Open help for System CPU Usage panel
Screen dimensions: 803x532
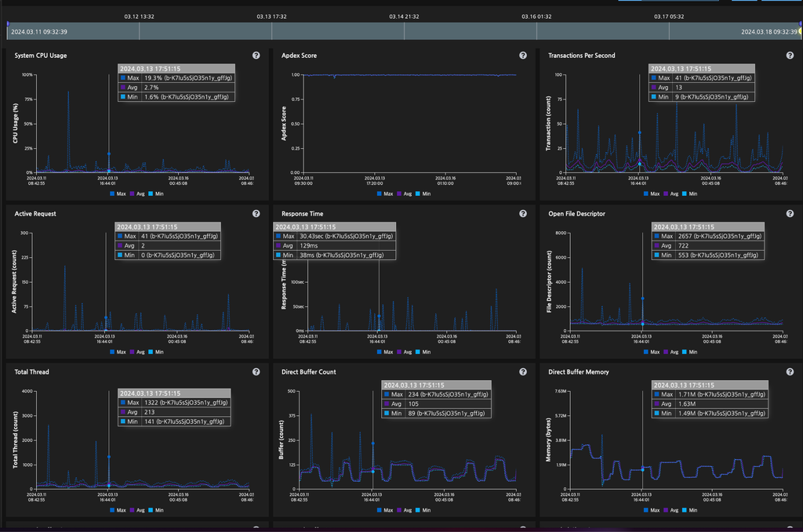coord(256,56)
